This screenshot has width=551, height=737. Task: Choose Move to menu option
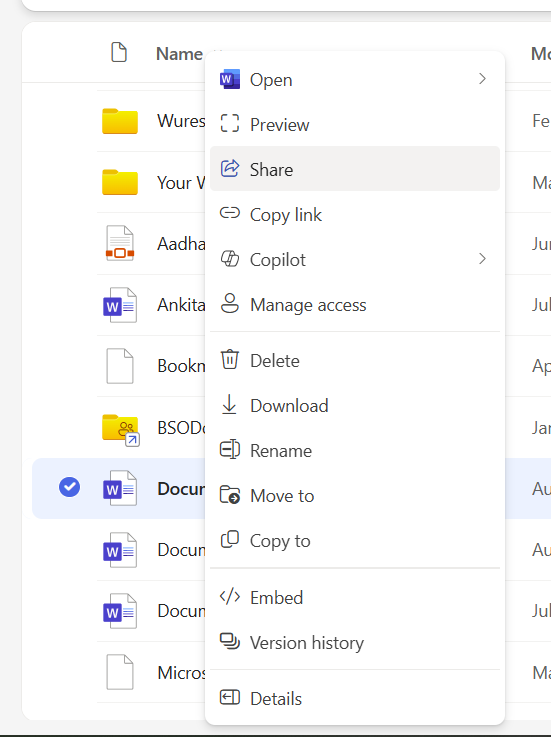click(x=355, y=496)
